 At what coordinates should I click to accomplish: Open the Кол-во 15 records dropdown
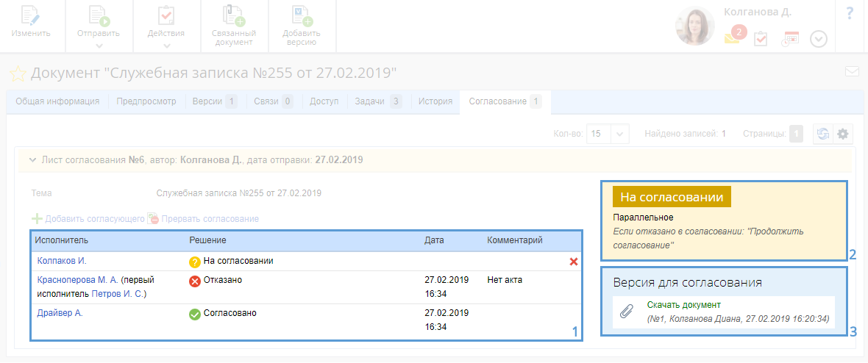608,133
